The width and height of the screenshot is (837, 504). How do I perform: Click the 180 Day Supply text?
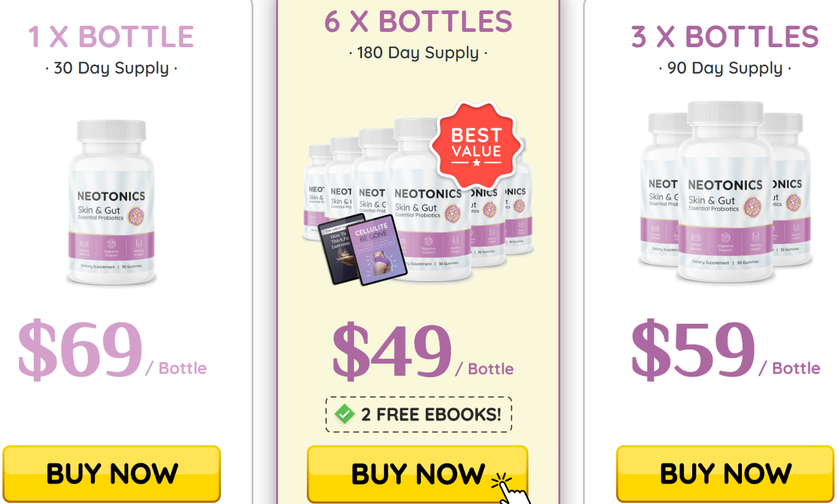[418, 53]
